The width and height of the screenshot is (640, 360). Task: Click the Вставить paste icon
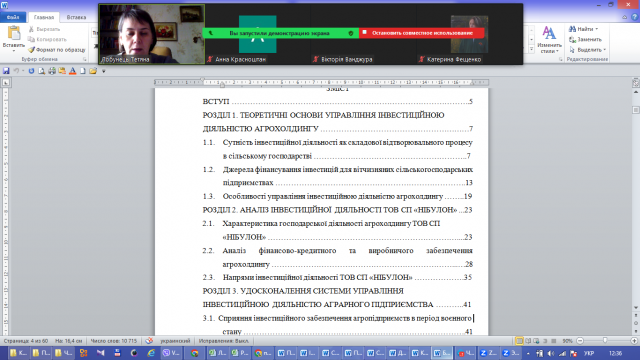14,33
